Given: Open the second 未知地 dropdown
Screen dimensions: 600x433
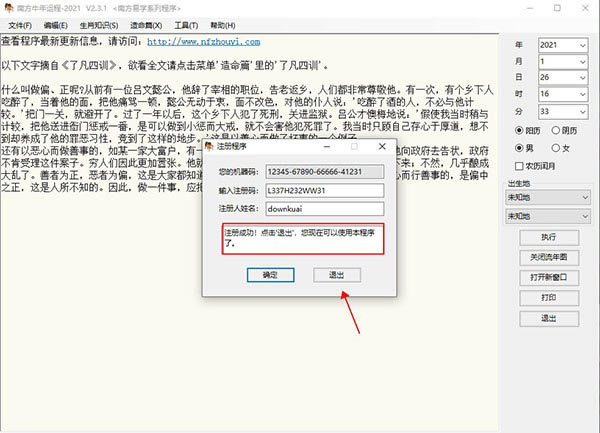Looking at the screenshot, I should [x=548, y=216].
